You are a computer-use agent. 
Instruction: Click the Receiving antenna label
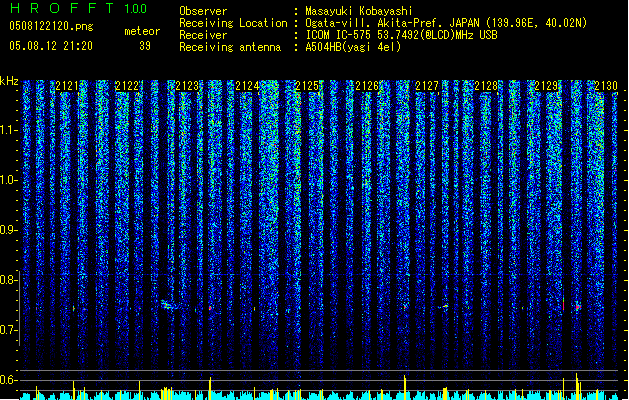230,47
